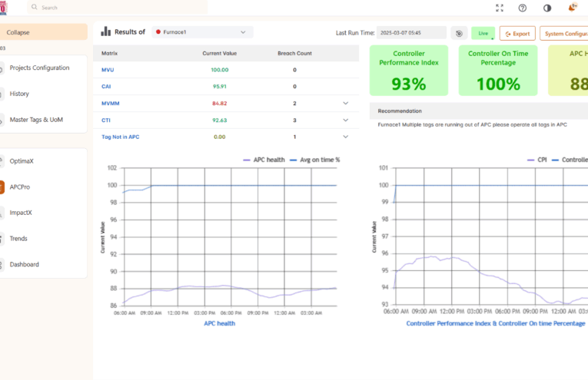This screenshot has height=380, width=588.
Task: Click the fullscreen expand icon
Action: click(x=500, y=8)
